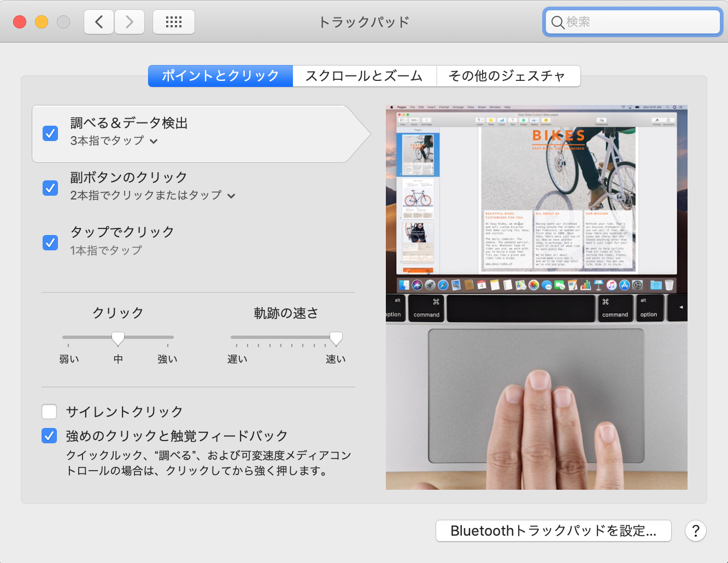Uncheck the 副ボタンのクリック checkbox
Viewport: 728px width, 563px height.
[x=50, y=188]
